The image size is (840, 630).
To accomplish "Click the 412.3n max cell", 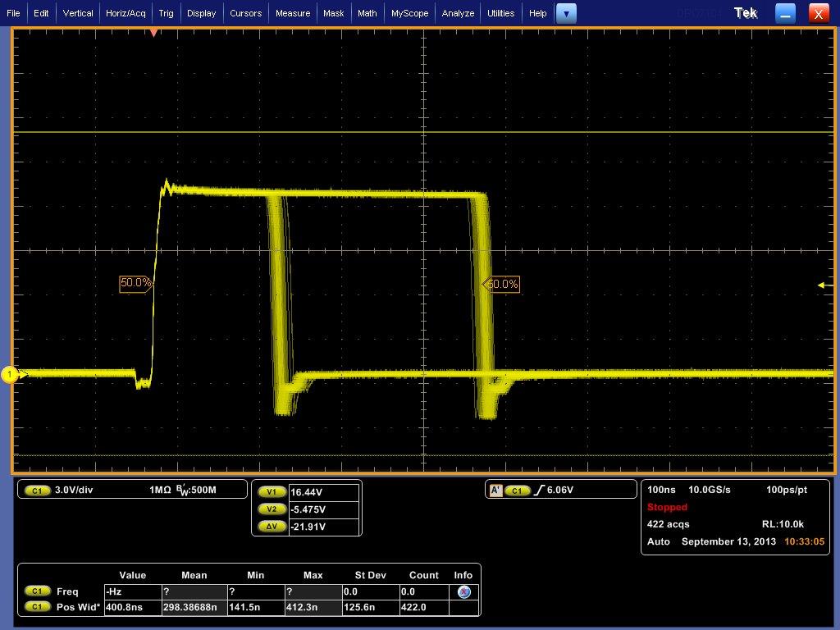I will coord(313,608).
